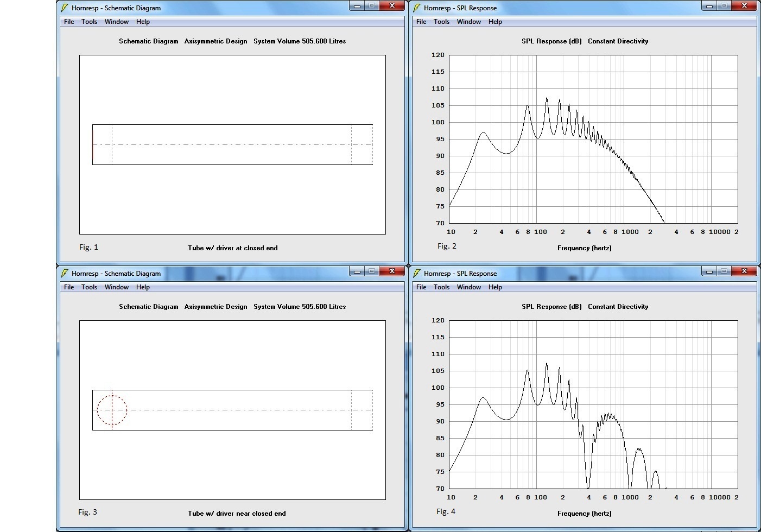Image resolution: width=761 pixels, height=532 pixels.
Task: Minimize the Fig. 1 Schematic Diagram window
Action: [x=357, y=6]
